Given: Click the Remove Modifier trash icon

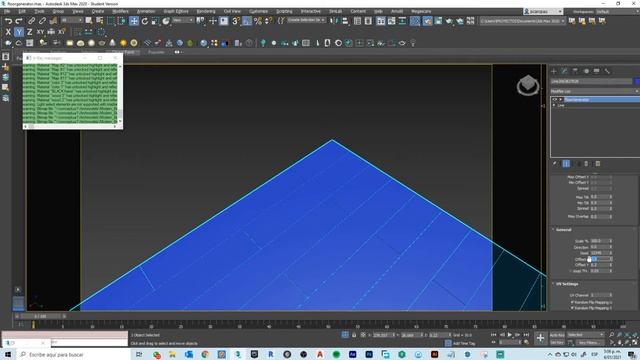Looking at the screenshot, I should [587, 164].
